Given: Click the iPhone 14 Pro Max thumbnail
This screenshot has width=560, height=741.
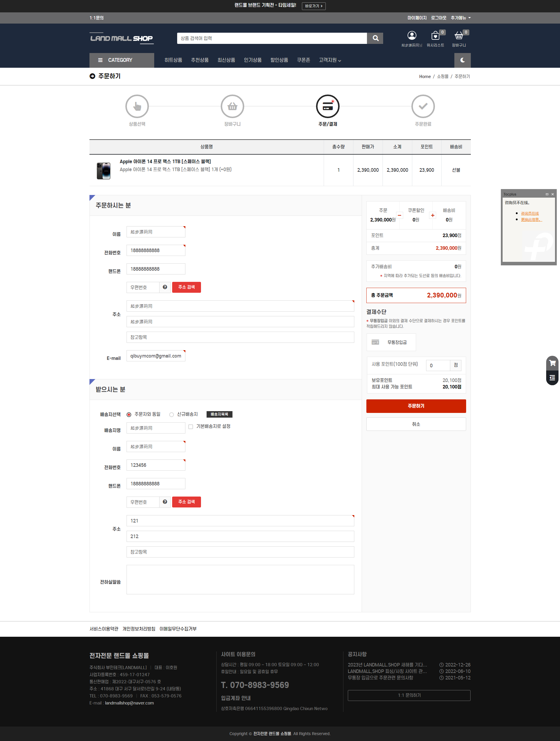Looking at the screenshot, I should 103,171.
